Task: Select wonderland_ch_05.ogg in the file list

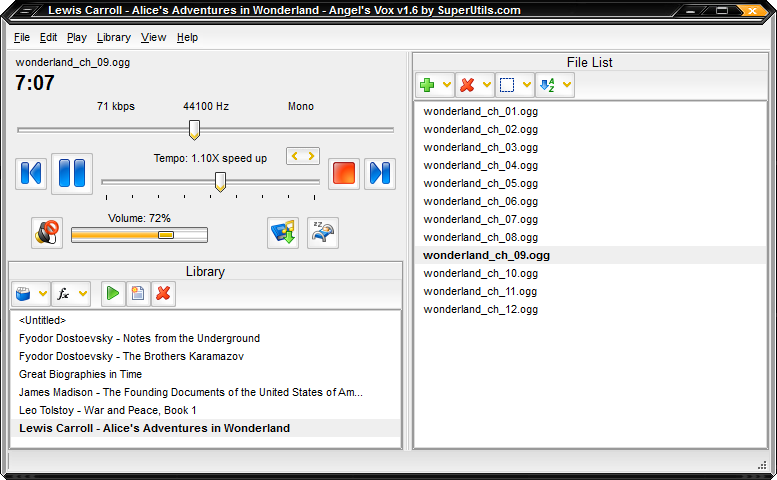Action: tap(480, 183)
